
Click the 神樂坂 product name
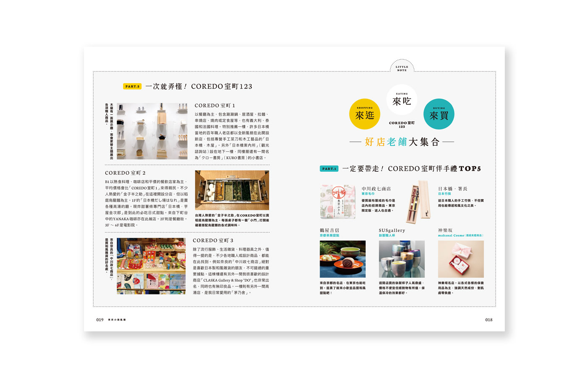pos(445,231)
